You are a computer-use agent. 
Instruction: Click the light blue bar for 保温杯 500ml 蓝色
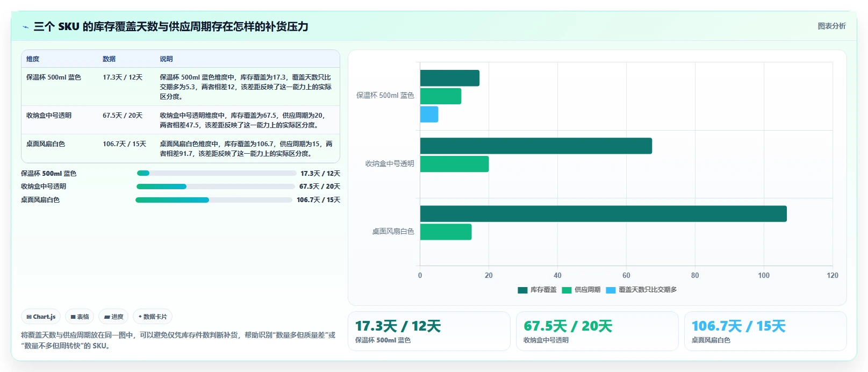point(429,115)
